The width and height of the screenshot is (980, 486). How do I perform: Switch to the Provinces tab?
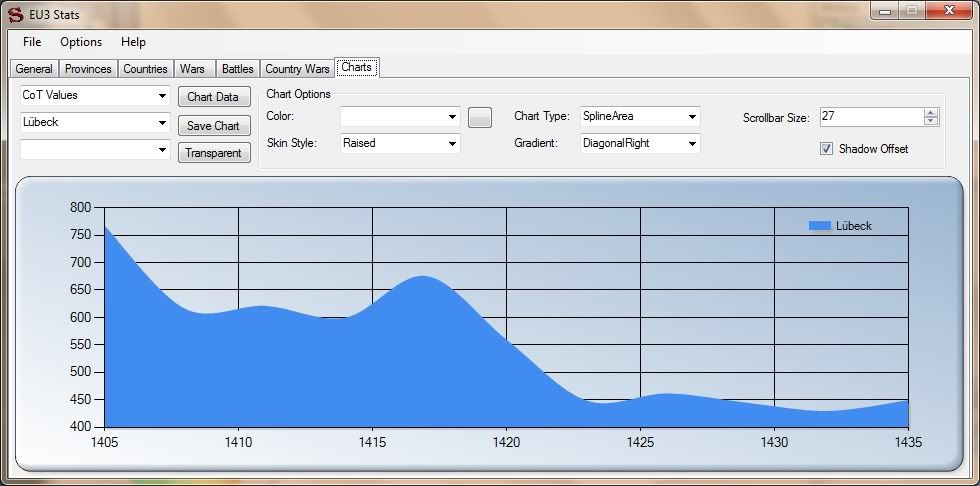point(88,69)
